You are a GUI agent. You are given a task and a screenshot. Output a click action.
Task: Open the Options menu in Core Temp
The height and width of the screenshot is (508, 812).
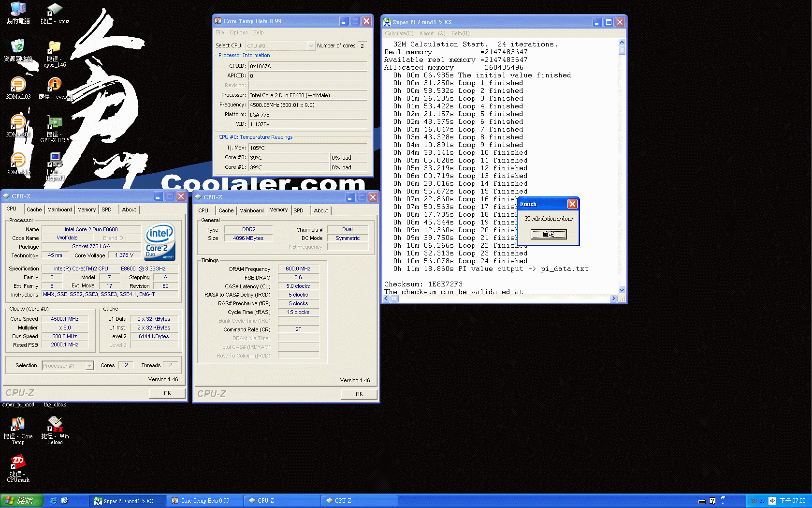(238, 32)
